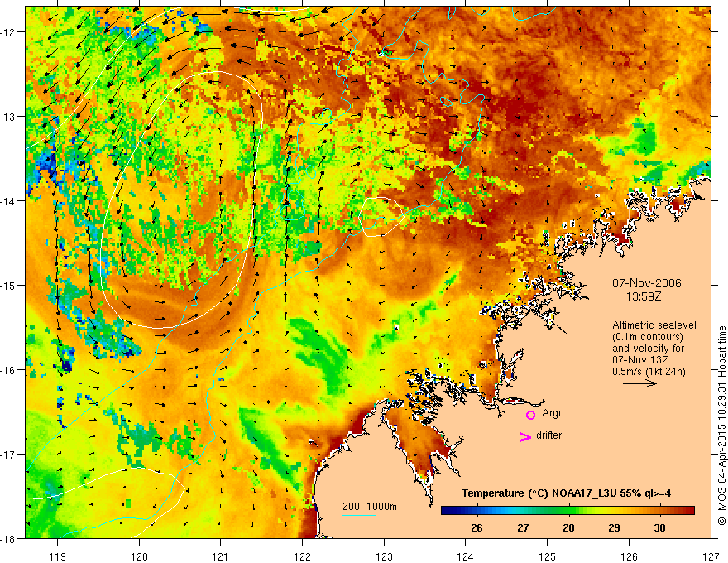
Task: Select the 'Argo' legend label
Action: tap(553, 413)
